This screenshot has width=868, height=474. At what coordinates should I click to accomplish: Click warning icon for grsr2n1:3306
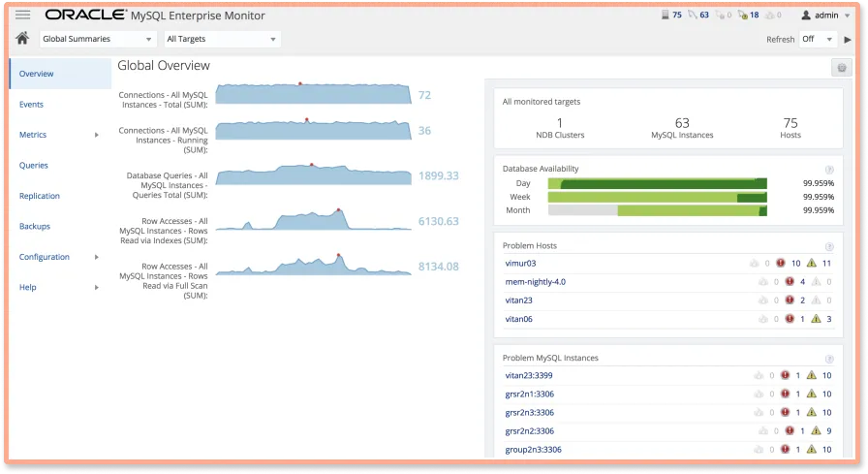click(812, 394)
